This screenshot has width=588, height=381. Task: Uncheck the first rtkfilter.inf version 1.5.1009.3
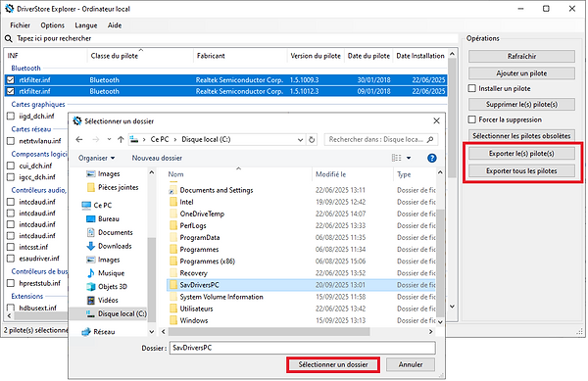[x=11, y=79]
